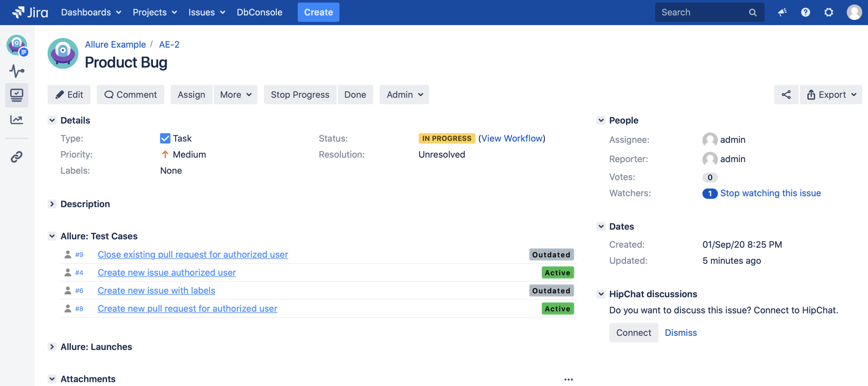Open the attachments three-dot options menu
Viewport: 868px width, 386px height.
[x=568, y=380]
